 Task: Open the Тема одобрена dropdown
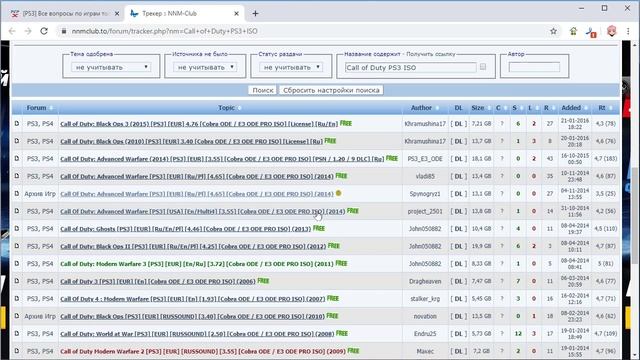pyautogui.click(x=111, y=67)
